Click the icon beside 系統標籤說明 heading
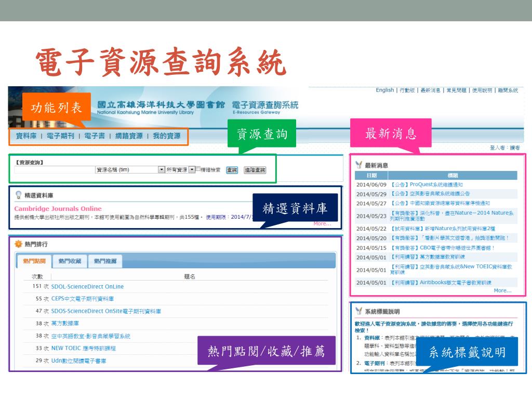 [358, 311]
